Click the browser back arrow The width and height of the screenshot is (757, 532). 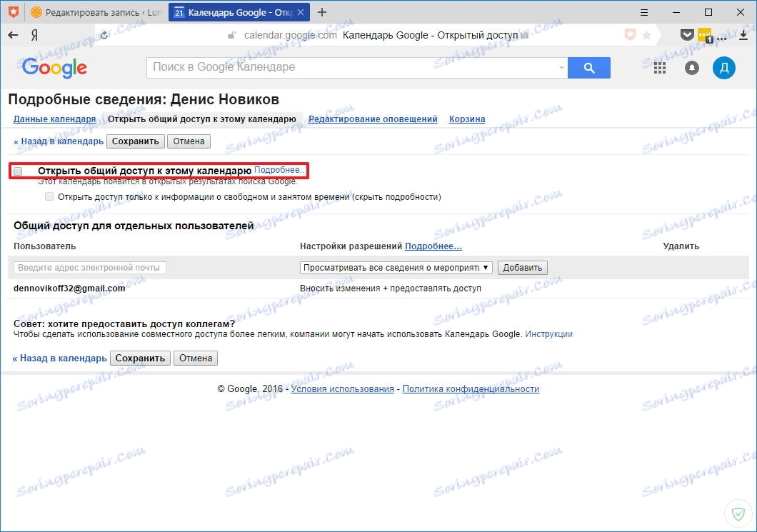(x=13, y=35)
